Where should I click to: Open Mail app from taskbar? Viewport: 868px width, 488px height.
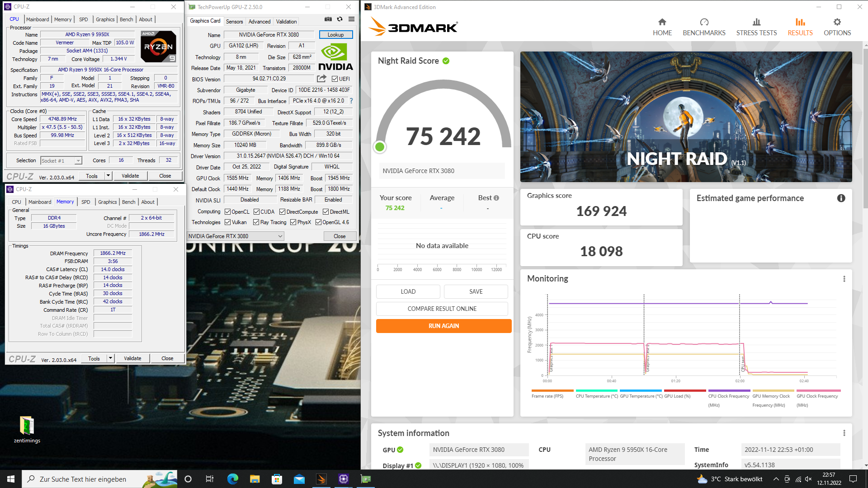[299, 479]
